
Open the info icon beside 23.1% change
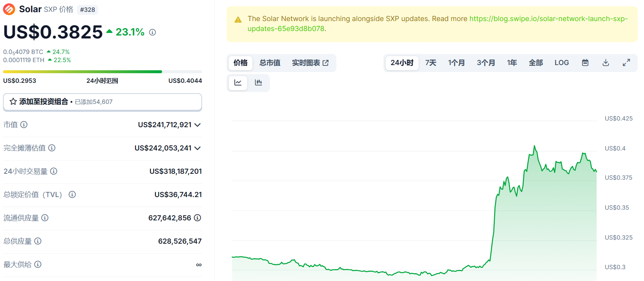click(x=152, y=33)
